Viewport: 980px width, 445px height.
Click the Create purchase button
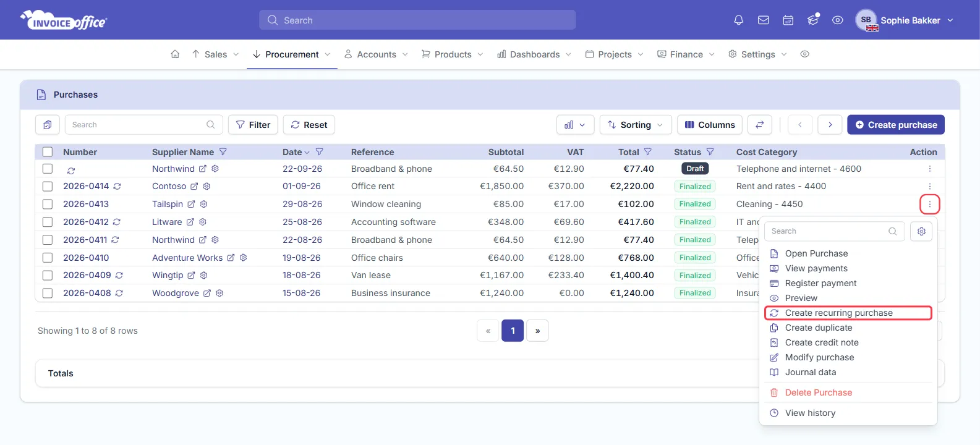click(896, 125)
